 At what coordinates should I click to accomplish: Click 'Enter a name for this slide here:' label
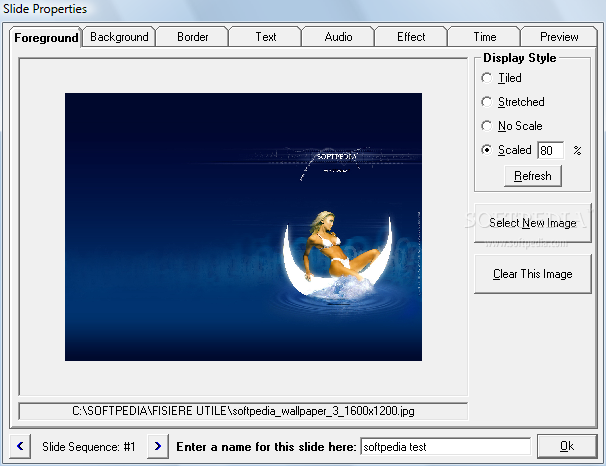coord(266,447)
